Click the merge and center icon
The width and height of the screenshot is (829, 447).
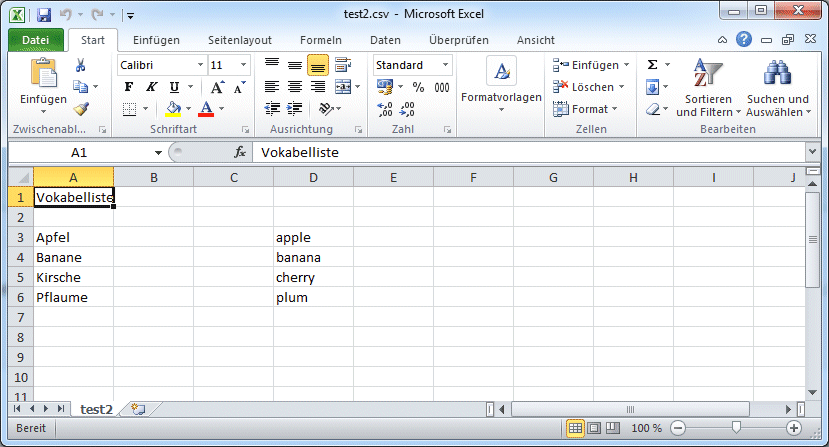pyautogui.click(x=343, y=87)
